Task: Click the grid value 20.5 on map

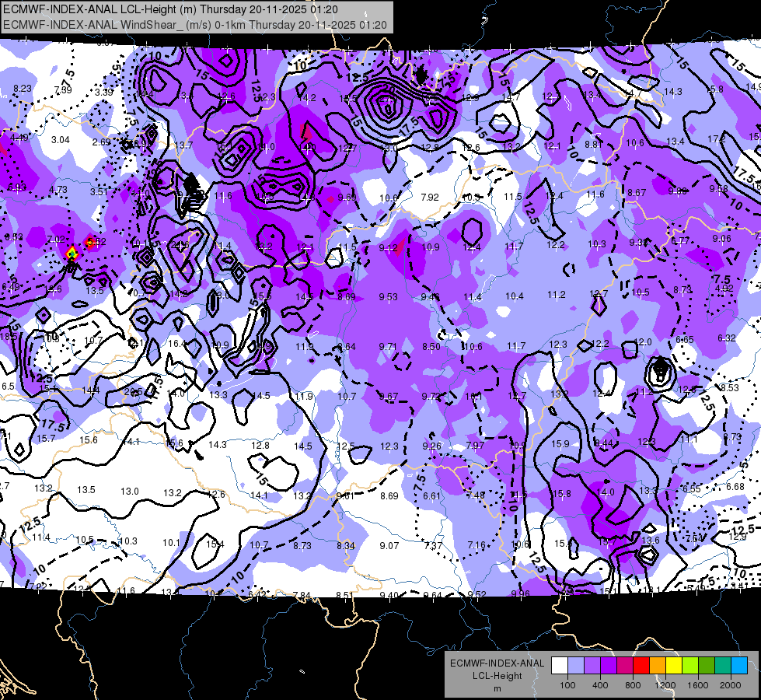Action: tap(133, 392)
